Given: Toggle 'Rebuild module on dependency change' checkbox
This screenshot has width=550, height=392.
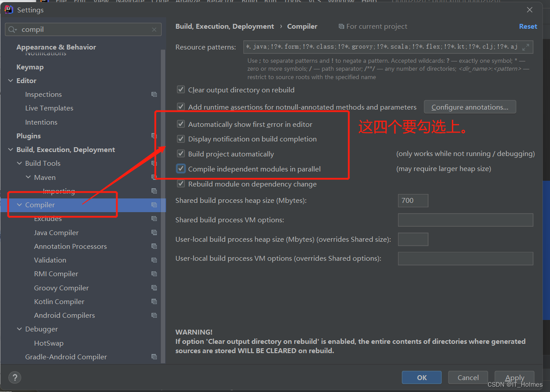Looking at the screenshot, I should (x=181, y=184).
